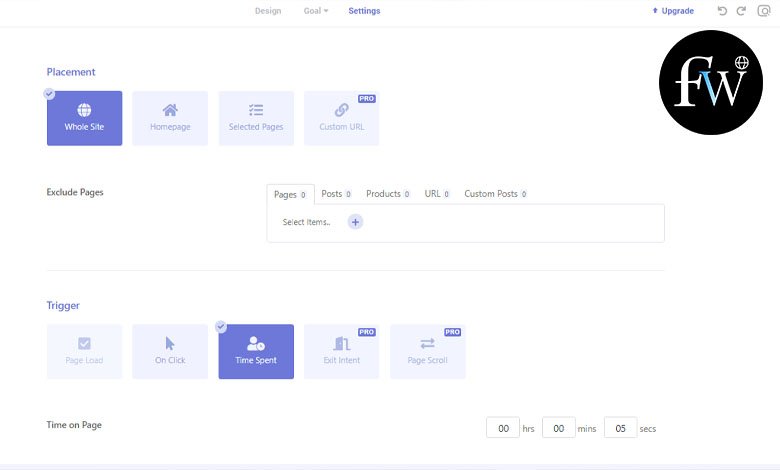Switch to the Settings tab
Image resolution: width=780 pixels, height=470 pixels.
coord(364,11)
